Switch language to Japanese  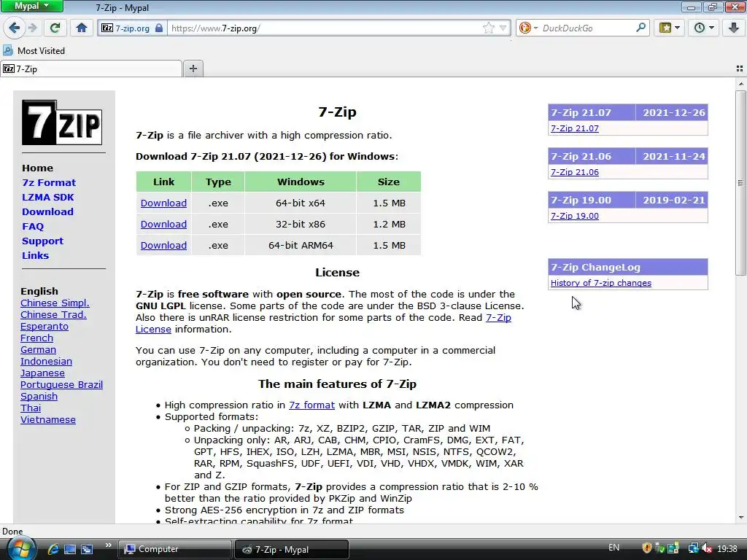(42, 373)
